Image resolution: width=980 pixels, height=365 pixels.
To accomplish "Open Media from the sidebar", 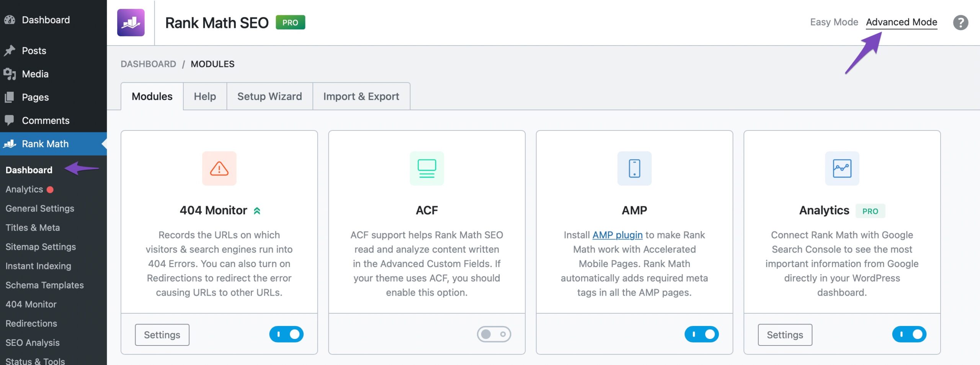I will click(35, 74).
